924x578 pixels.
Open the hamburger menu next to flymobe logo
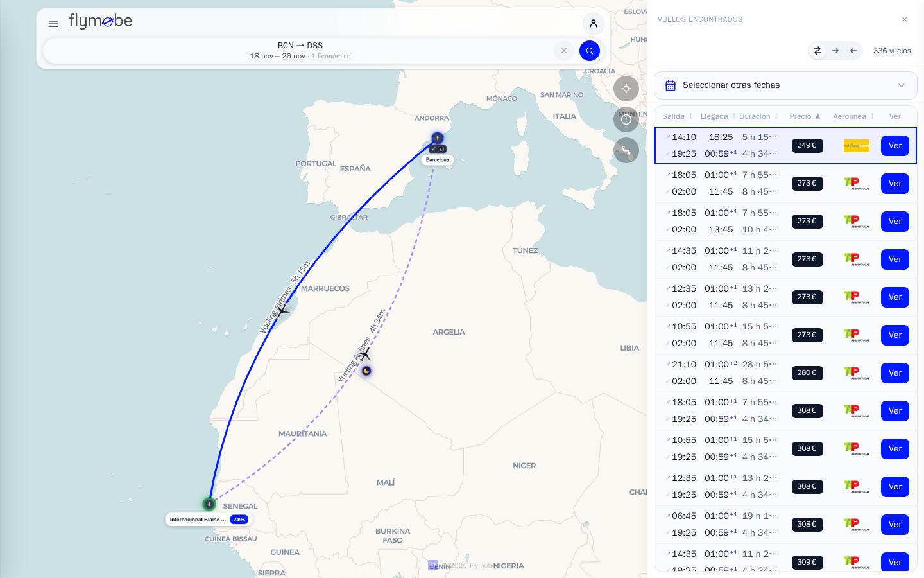pyautogui.click(x=53, y=24)
